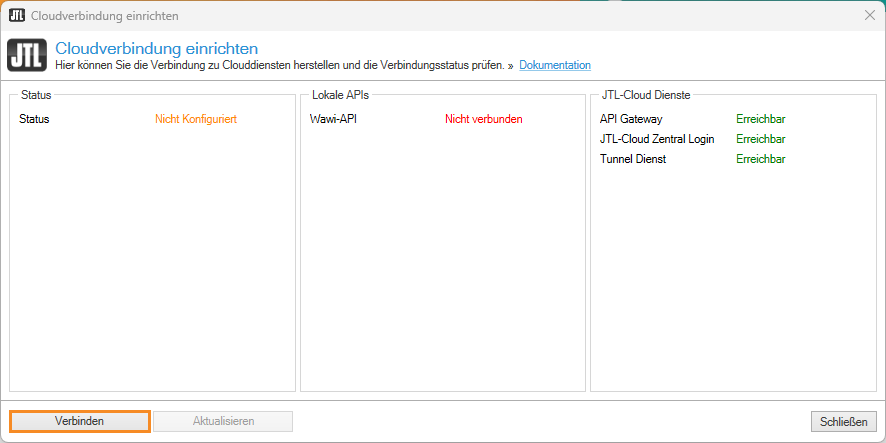Screen dimensions: 886x443
Task: Click the small JTL icon in title bar
Action: (16, 16)
